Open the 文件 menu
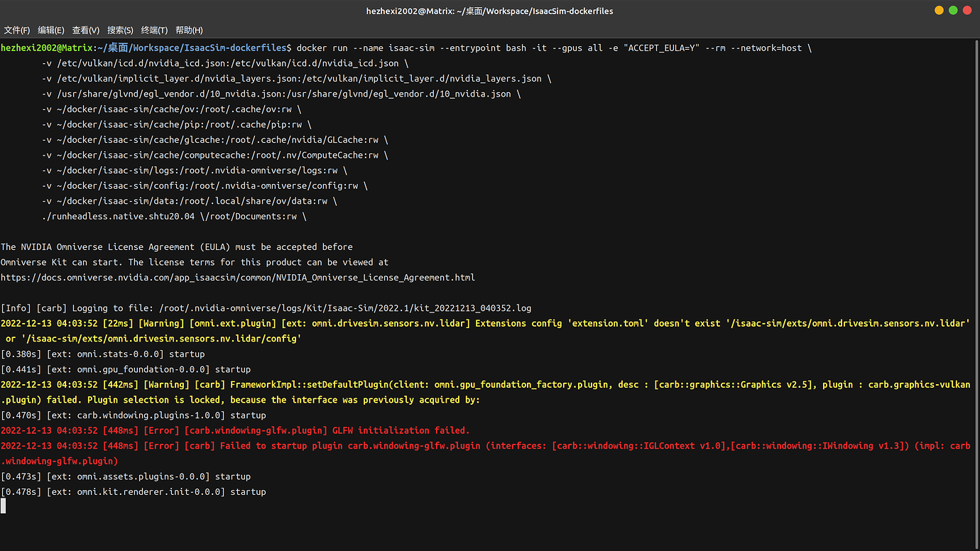 (16, 30)
